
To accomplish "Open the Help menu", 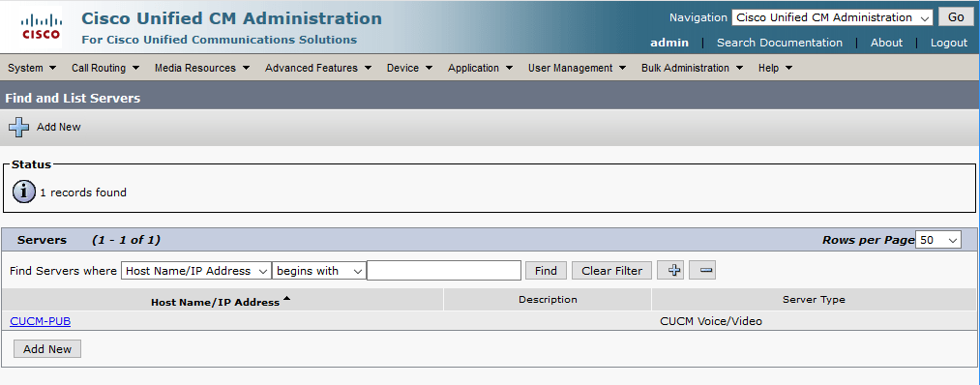I will 775,68.
